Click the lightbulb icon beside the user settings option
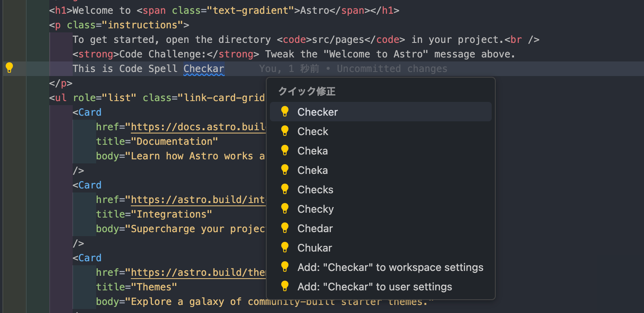 tap(285, 286)
